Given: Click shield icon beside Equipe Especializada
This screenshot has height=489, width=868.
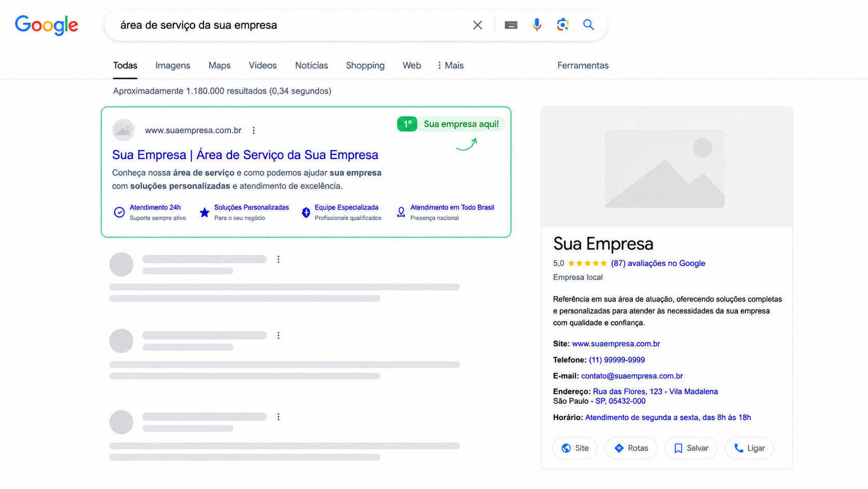Looking at the screenshot, I should [306, 212].
